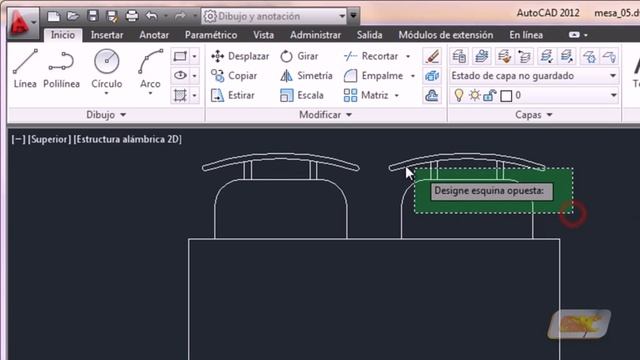Toggle layer 0 freeze sun icon

coord(474,95)
